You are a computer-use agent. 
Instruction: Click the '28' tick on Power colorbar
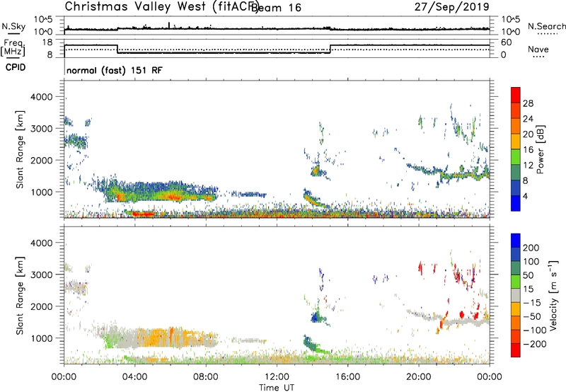pos(528,103)
